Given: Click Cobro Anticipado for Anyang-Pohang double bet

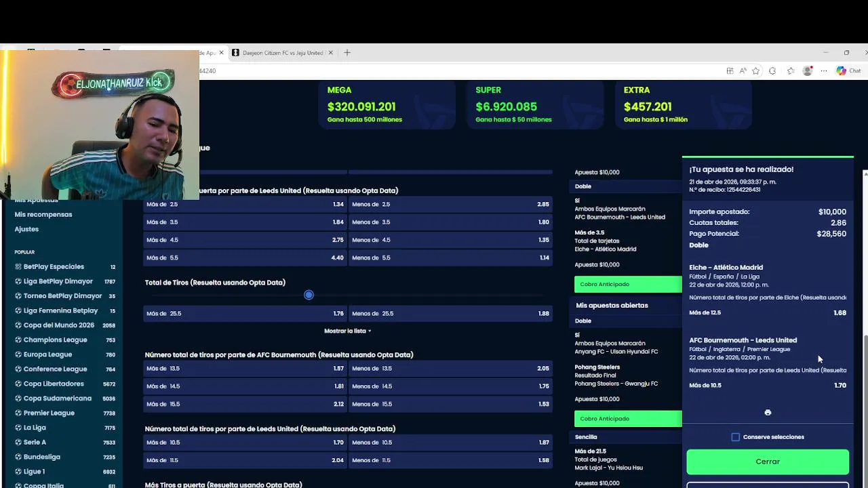Looking at the screenshot, I should coord(628,419).
